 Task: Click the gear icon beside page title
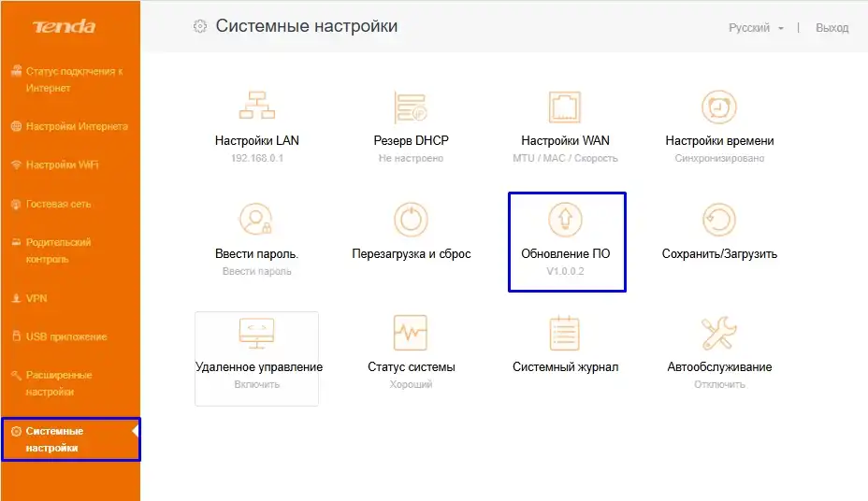[x=200, y=26]
